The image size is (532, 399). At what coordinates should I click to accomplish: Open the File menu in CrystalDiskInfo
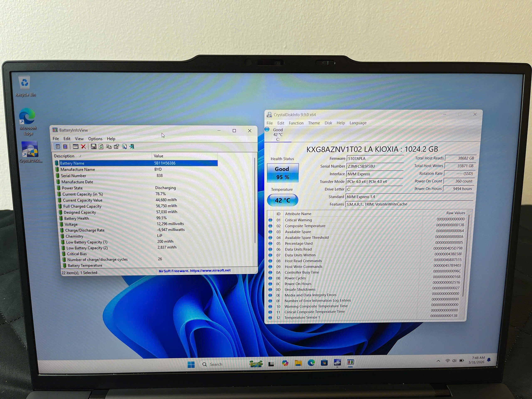pos(270,123)
